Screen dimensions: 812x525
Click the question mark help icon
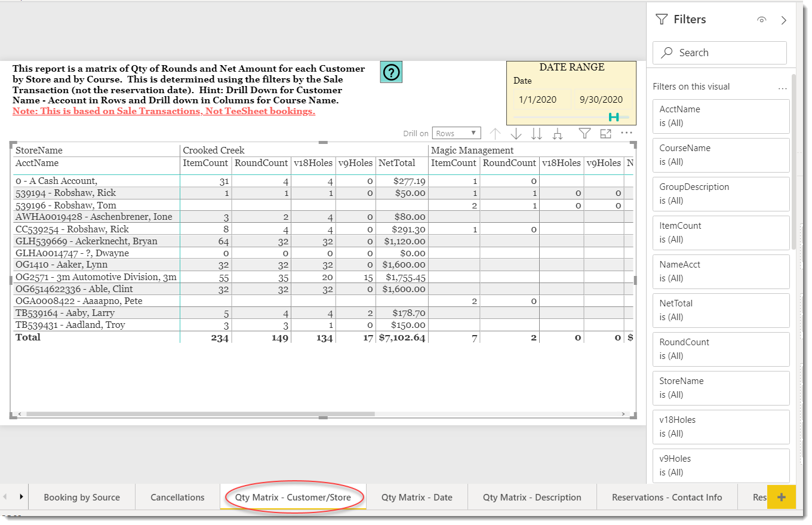pyautogui.click(x=390, y=72)
